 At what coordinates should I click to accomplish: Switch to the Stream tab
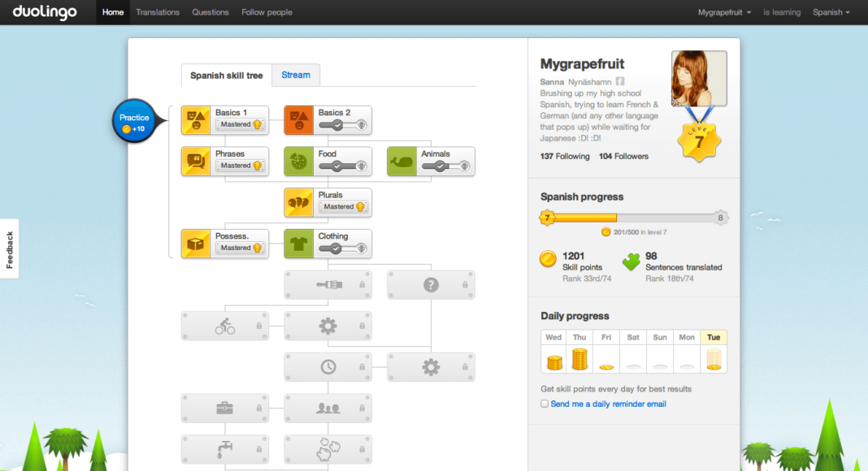(296, 75)
